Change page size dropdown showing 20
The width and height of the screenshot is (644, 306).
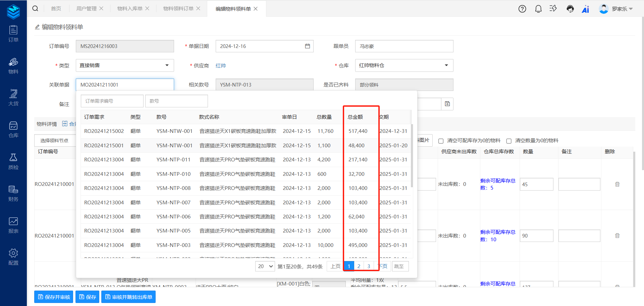pos(265,266)
